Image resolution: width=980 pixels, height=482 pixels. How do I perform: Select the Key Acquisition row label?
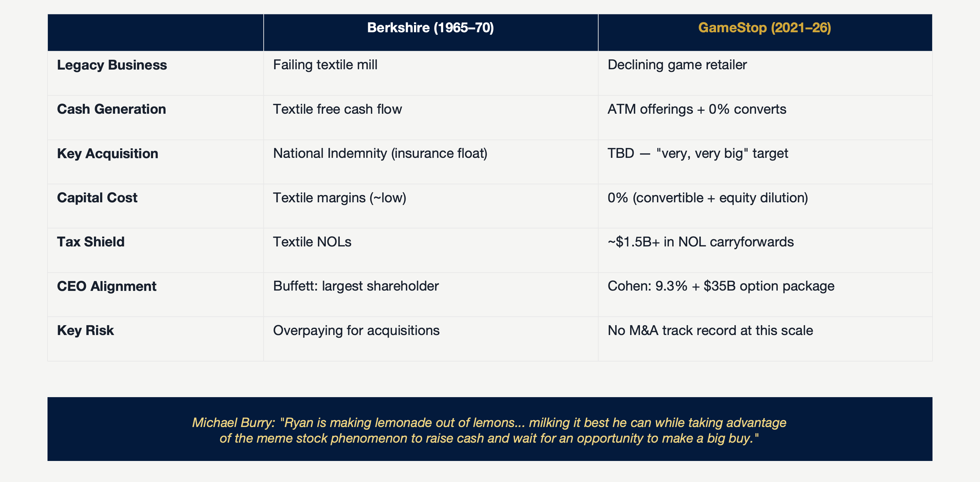tap(108, 154)
